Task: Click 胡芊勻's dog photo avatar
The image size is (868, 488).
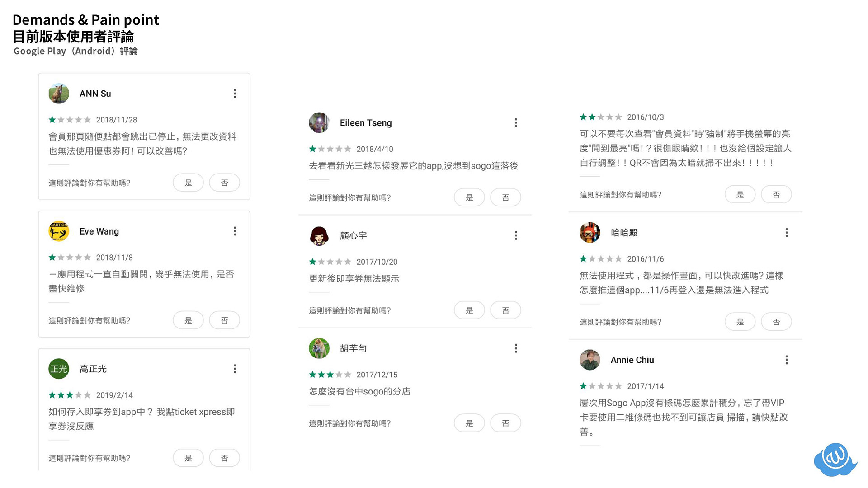Action: [319, 348]
